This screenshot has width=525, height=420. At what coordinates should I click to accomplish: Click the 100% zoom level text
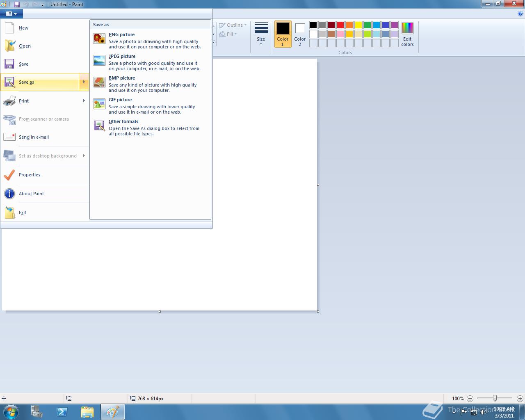(x=458, y=399)
